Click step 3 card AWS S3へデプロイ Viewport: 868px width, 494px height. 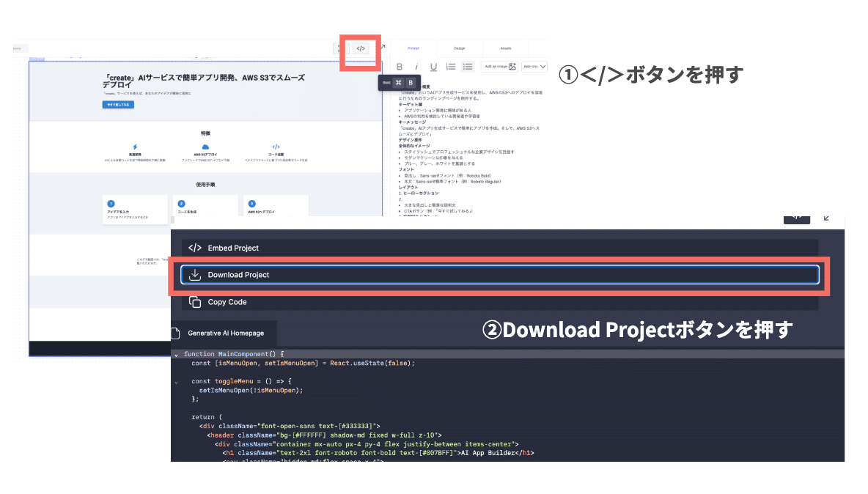276,207
